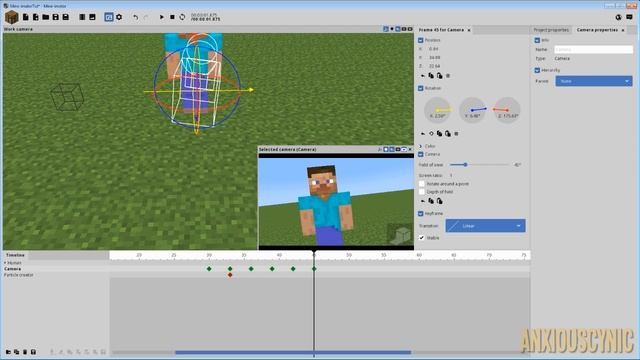This screenshot has height=360, width=640.
Task: Collapse the Hierarchy section checkbox
Action: coord(537,70)
